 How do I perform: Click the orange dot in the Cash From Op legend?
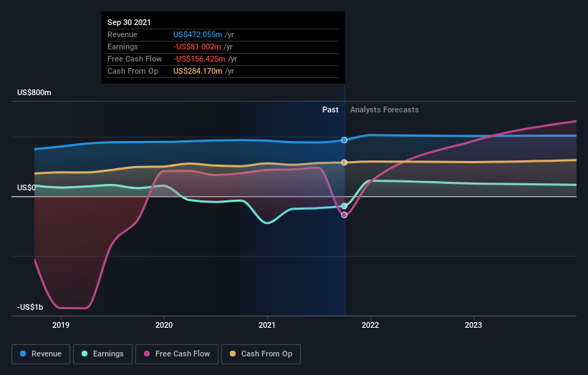233,354
